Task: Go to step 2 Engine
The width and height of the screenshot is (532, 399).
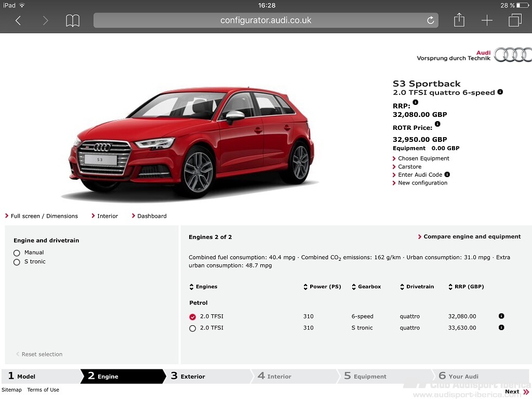Action: (123, 376)
